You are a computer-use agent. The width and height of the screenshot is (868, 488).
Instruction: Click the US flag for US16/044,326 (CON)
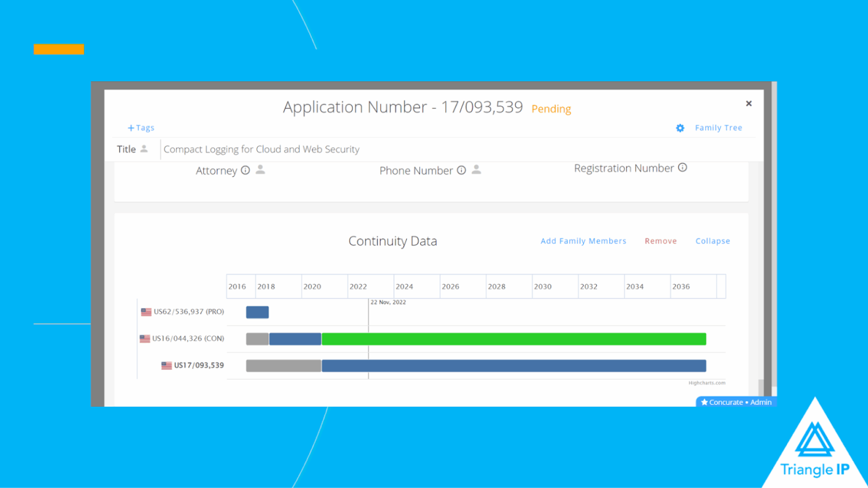pyautogui.click(x=145, y=339)
